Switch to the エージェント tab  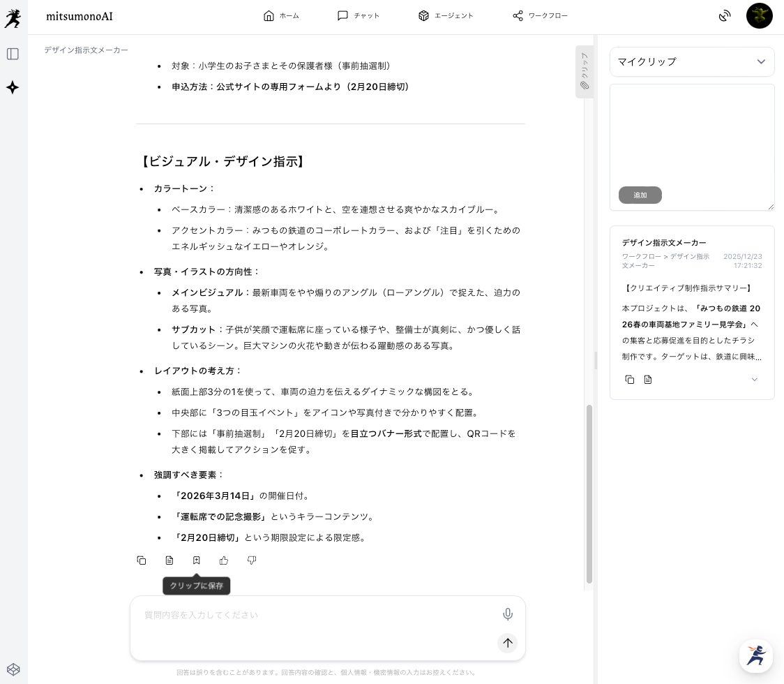coord(446,16)
